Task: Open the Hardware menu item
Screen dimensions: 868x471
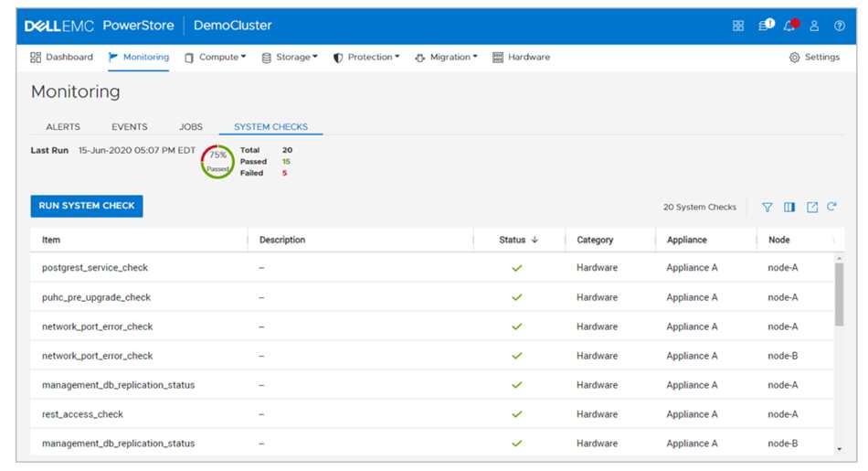Action: pos(522,57)
